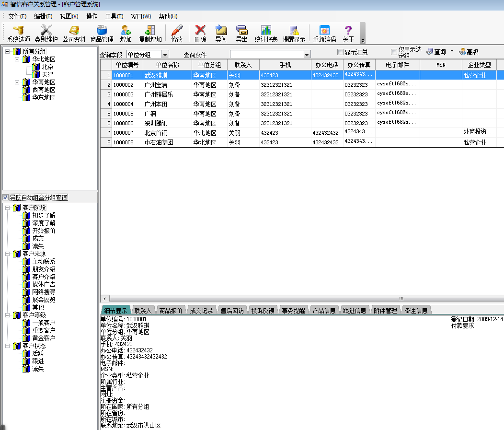Open the 视图 menu
Image resolution: width=504 pixels, height=430 pixels.
click(69, 16)
